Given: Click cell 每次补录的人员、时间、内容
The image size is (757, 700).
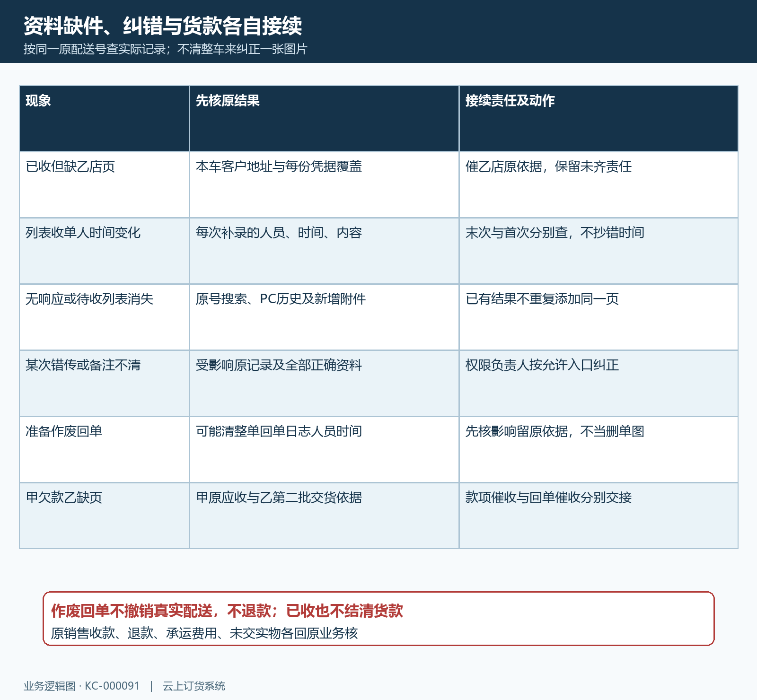Looking at the screenshot, I should [x=324, y=251].
